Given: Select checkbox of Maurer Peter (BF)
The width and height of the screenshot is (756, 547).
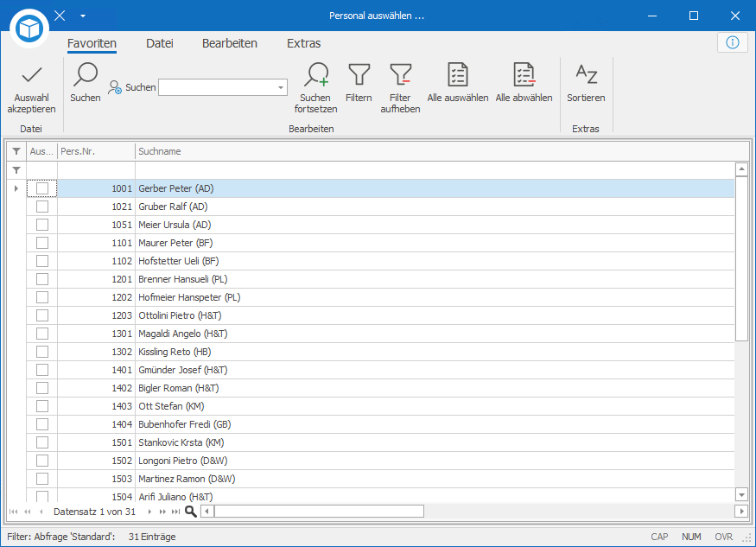Looking at the screenshot, I should [x=42, y=243].
